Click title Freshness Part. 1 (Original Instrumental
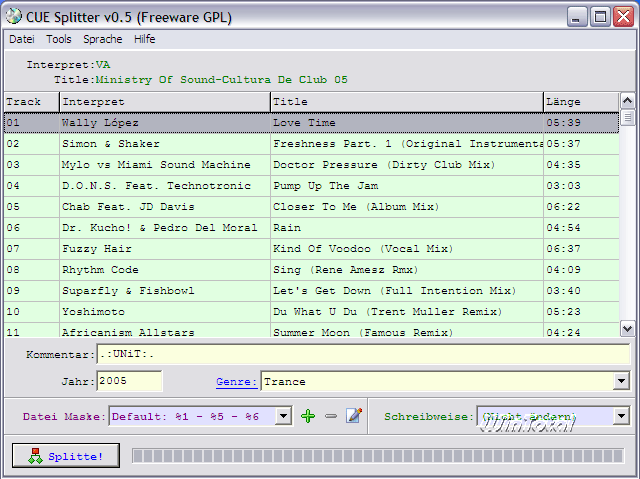Viewport: 640px width, 479px height. click(x=407, y=144)
